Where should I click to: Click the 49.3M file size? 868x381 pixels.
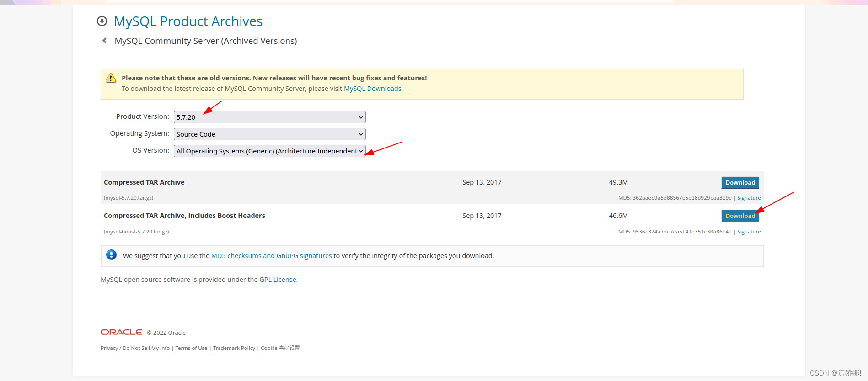tap(618, 182)
